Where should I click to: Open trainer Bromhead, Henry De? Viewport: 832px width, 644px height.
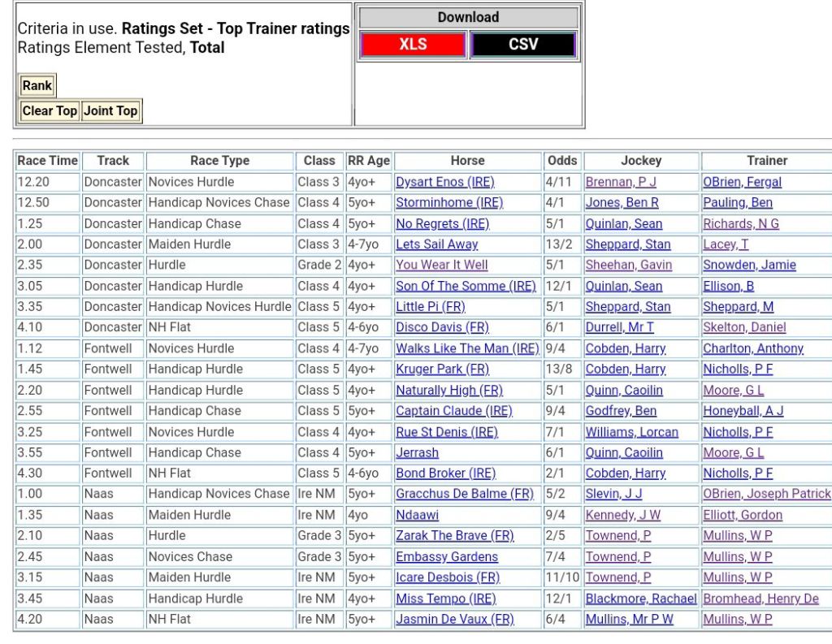coord(760,599)
